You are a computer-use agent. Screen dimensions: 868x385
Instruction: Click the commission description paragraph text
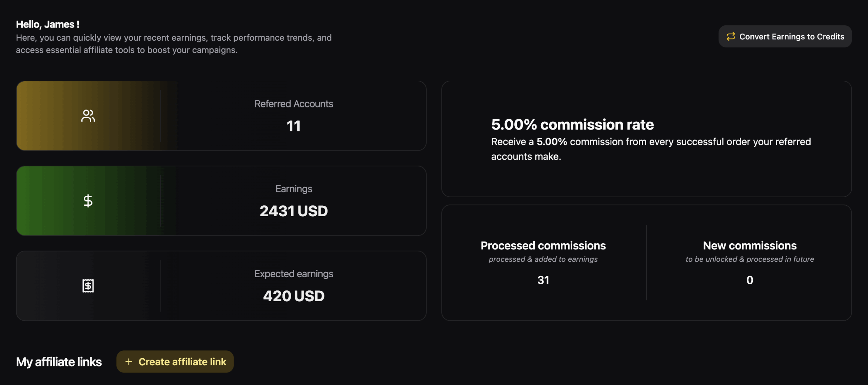coord(651,149)
